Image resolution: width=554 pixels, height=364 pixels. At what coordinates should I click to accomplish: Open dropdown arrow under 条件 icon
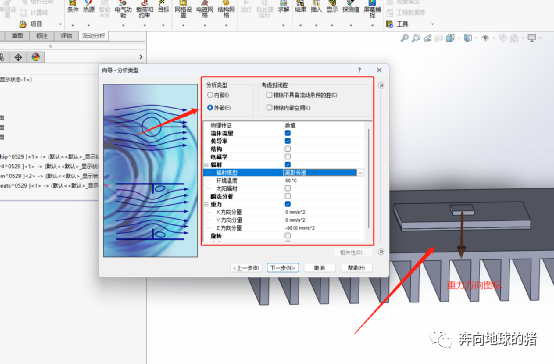click(x=73, y=25)
